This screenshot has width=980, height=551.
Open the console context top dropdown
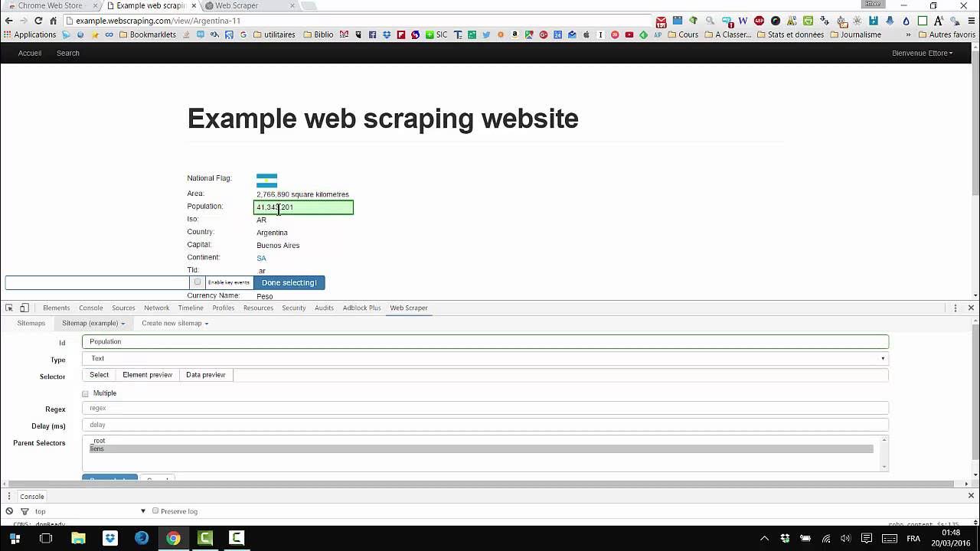[x=90, y=511]
